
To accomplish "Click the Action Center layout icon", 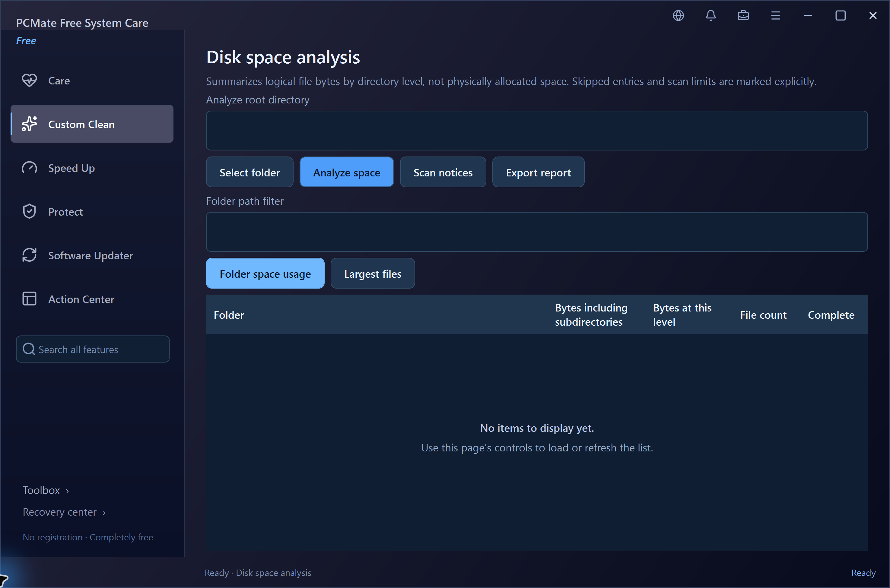I will [x=29, y=299].
